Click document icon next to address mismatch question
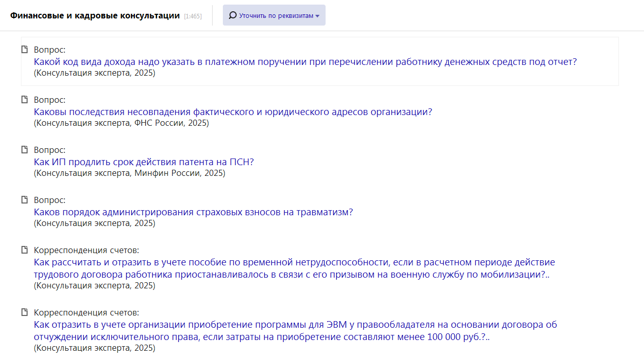The width and height of the screenshot is (644, 362). [x=24, y=100]
